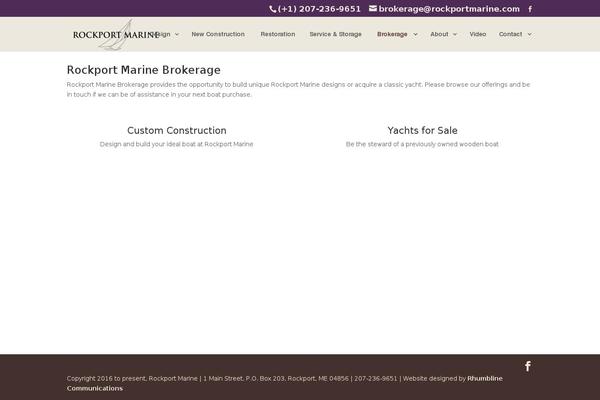Click the Rockport Marine logo
The image size is (600, 400).
pos(116,35)
